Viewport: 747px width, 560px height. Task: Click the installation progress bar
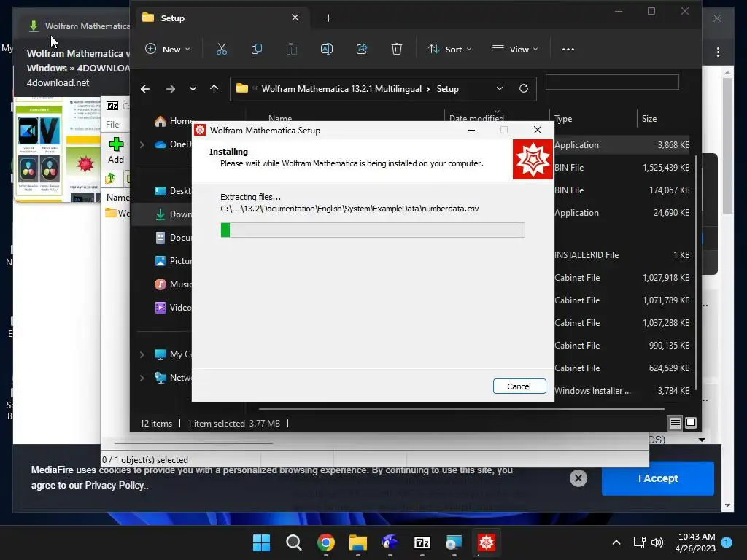[x=373, y=230]
